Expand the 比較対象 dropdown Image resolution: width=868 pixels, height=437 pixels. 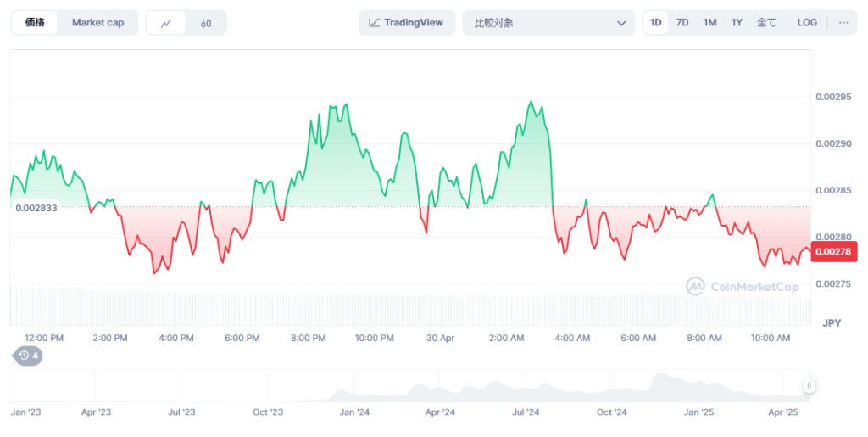[548, 23]
